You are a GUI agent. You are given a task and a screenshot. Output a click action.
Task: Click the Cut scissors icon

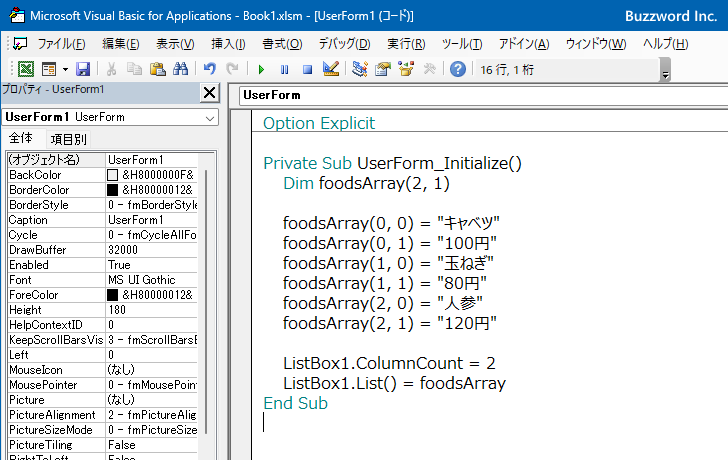(x=111, y=69)
